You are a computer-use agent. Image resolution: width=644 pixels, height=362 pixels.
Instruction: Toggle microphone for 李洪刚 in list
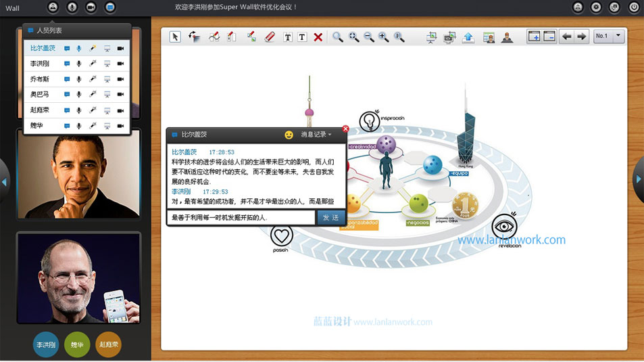78,64
